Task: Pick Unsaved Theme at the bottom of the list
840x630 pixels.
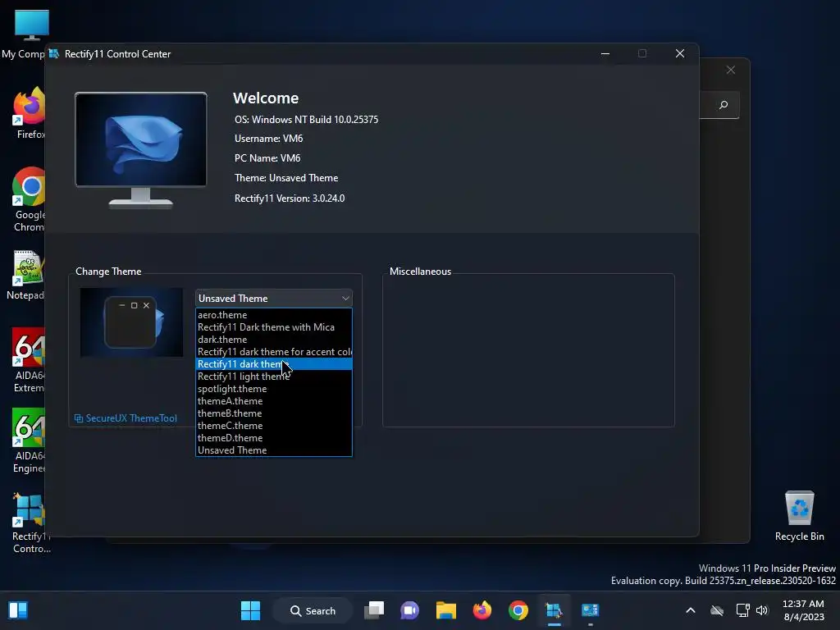Action: tap(274, 450)
